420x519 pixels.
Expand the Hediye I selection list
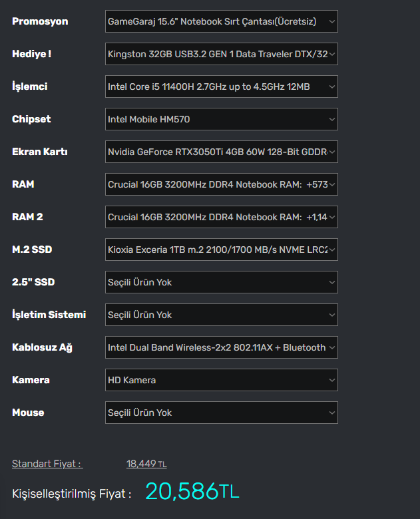click(x=221, y=54)
